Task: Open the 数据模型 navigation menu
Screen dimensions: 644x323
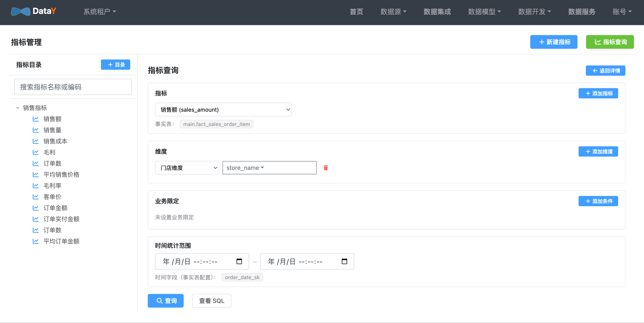Action: pyautogui.click(x=484, y=12)
